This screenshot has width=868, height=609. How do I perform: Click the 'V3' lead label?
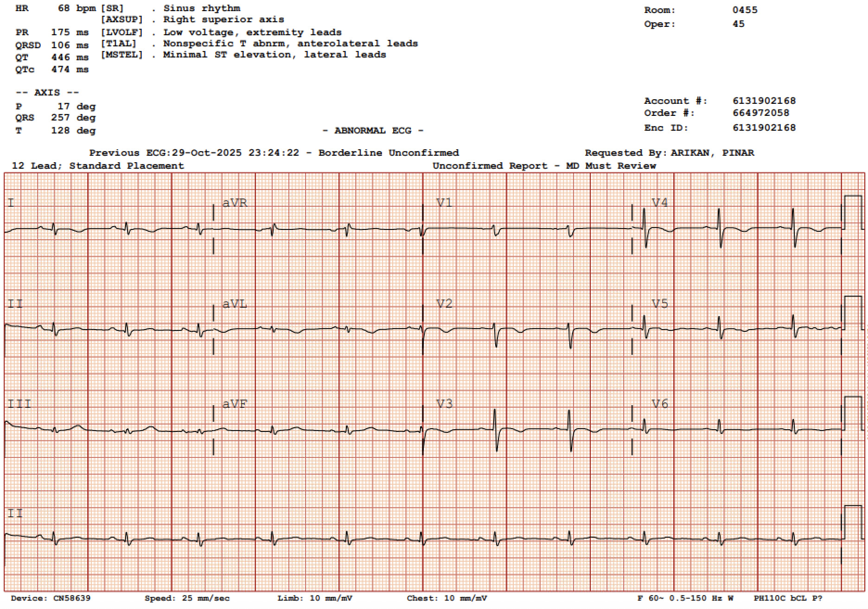point(444,404)
